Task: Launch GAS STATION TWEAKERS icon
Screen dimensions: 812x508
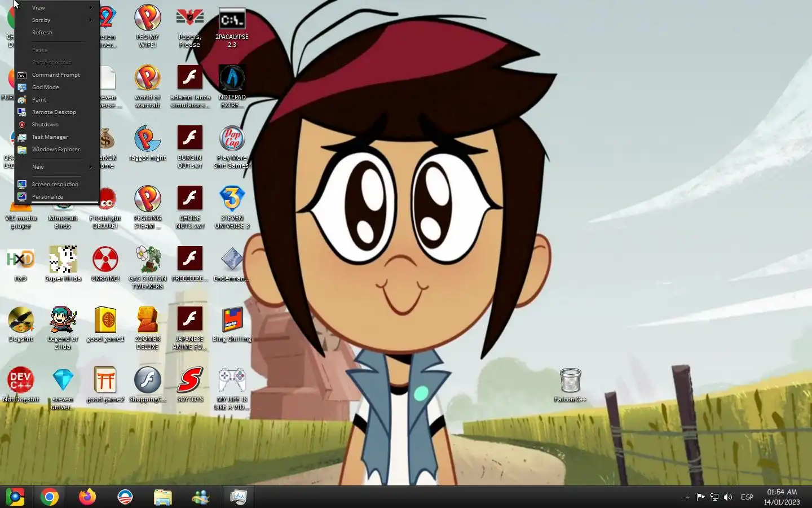Action: 147,268
